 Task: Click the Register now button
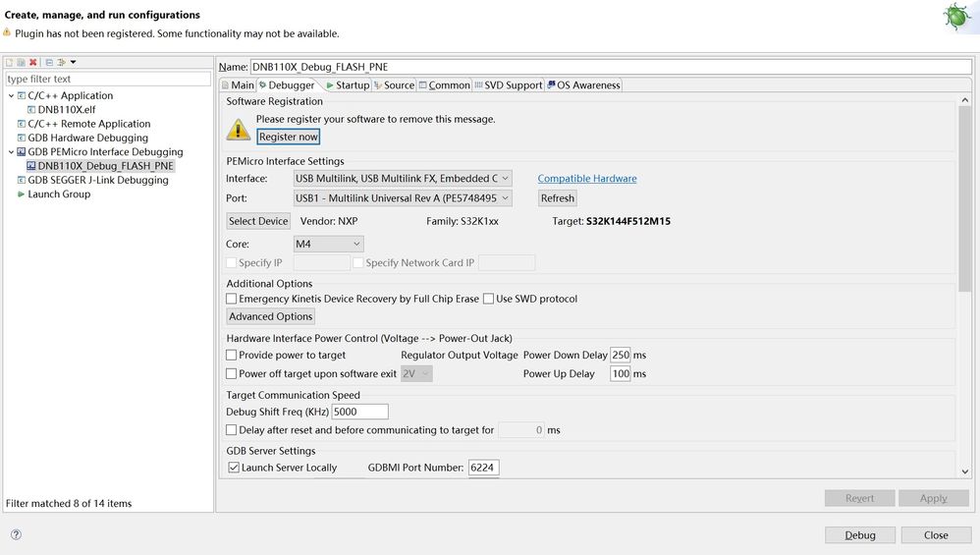[x=288, y=137]
